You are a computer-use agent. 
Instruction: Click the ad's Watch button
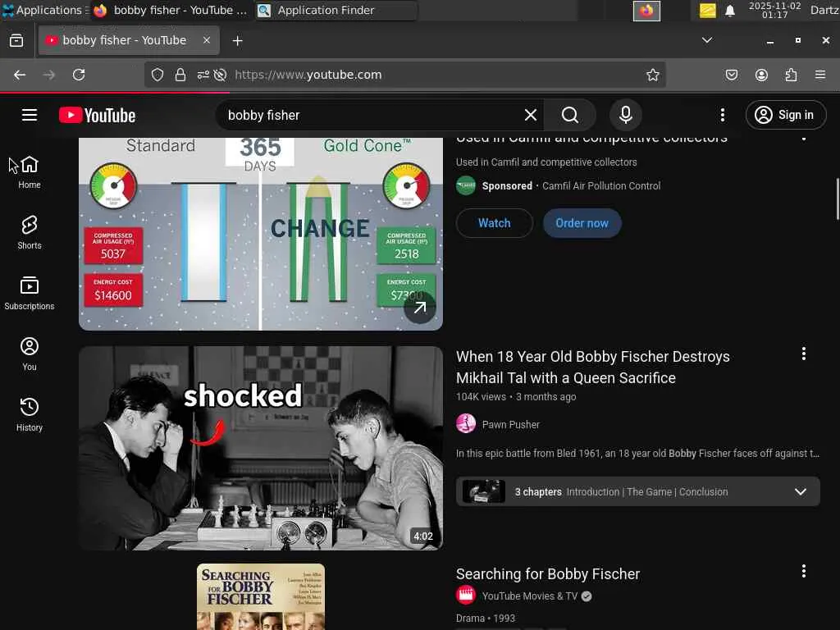point(494,223)
